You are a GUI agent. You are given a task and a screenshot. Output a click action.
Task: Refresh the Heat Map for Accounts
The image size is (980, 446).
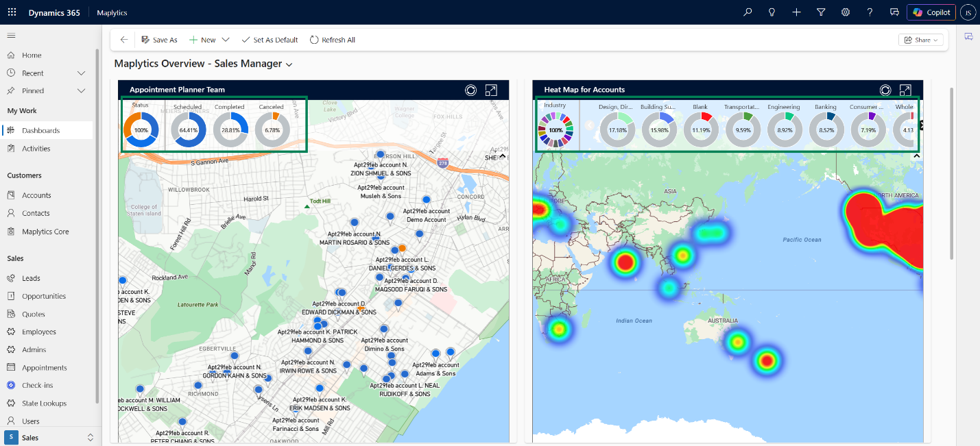[x=885, y=90]
